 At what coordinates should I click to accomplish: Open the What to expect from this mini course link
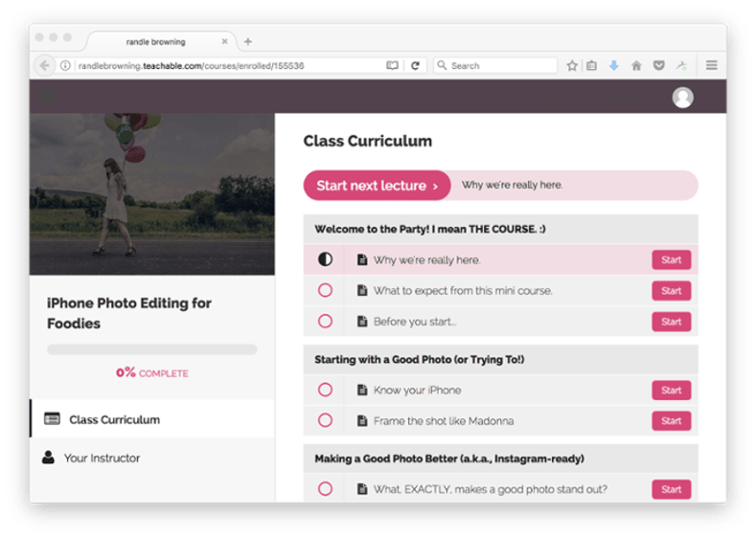(x=463, y=290)
